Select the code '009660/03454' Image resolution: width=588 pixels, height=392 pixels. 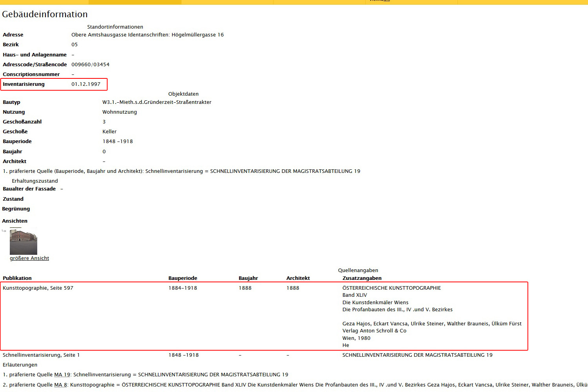pyautogui.click(x=90, y=64)
